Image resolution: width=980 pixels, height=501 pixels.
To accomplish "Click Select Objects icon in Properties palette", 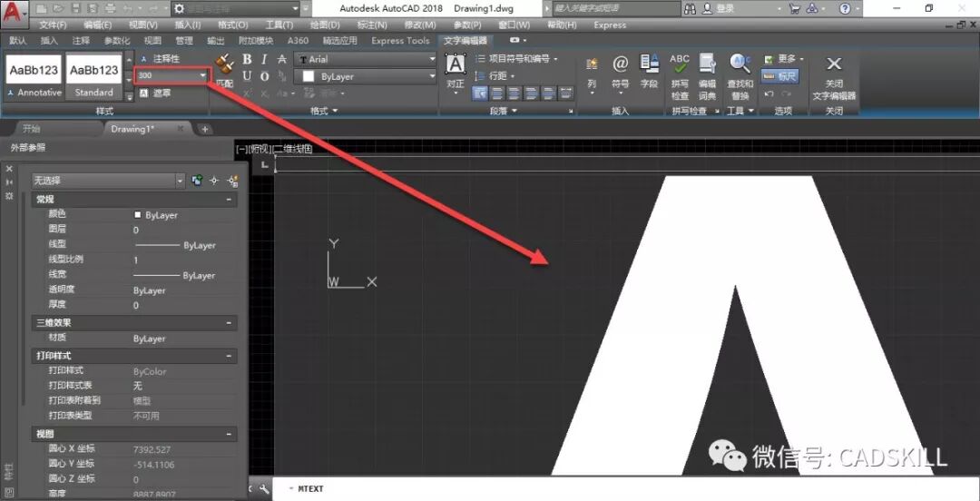I will [x=214, y=181].
